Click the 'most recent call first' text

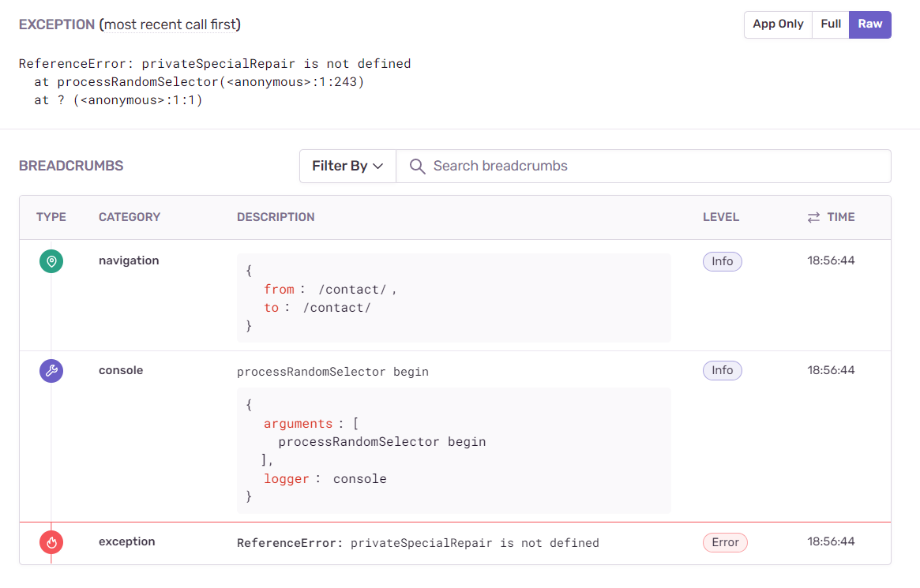click(x=170, y=24)
